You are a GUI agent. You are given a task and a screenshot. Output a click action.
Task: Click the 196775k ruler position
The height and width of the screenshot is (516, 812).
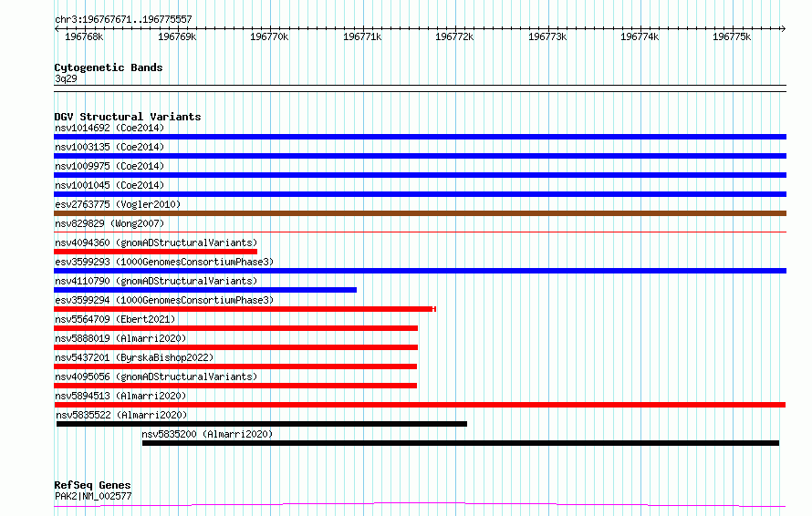pos(732,36)
